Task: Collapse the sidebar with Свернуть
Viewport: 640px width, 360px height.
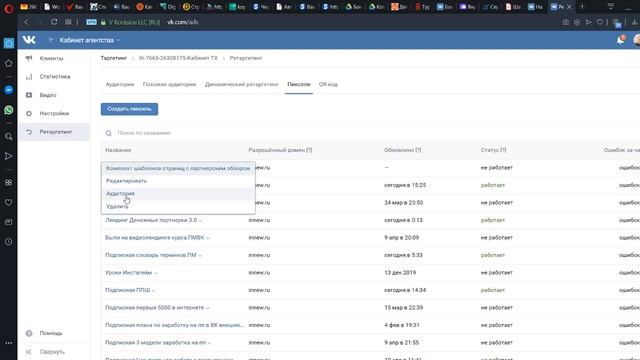Action: coord(52,352)
